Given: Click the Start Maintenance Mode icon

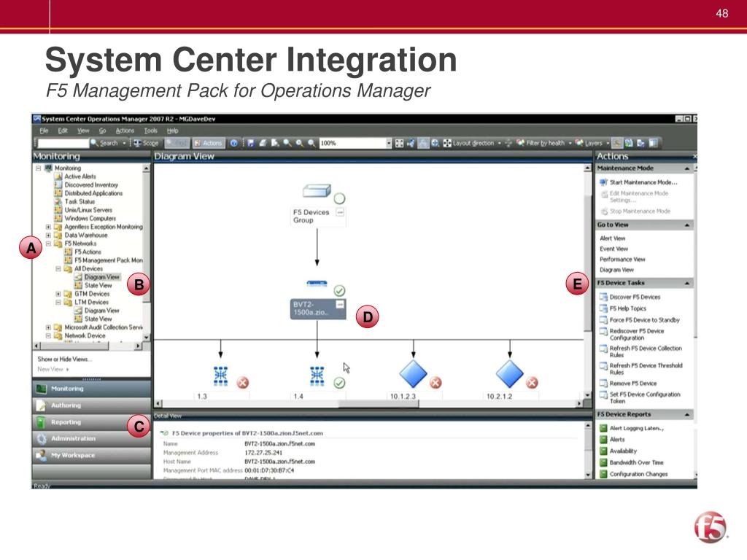Looking at the screenshot, I should (x=603, y=182).
